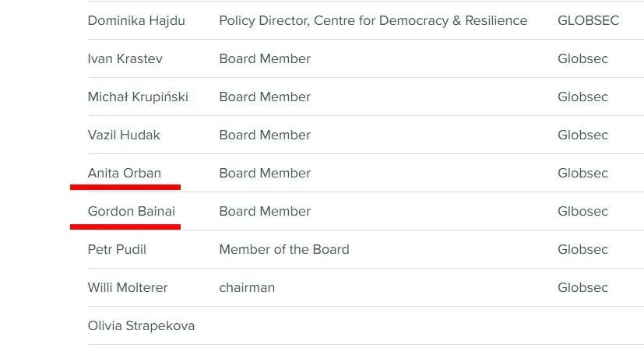Select Board Member role beside Anita Orban
Screen dimensions: 644x362
point(265,174)
